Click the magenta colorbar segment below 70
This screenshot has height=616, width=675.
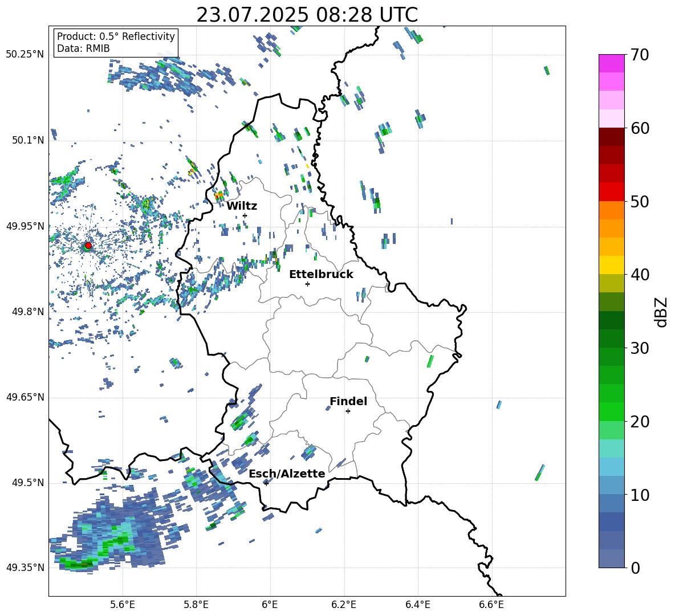point(612,63)
